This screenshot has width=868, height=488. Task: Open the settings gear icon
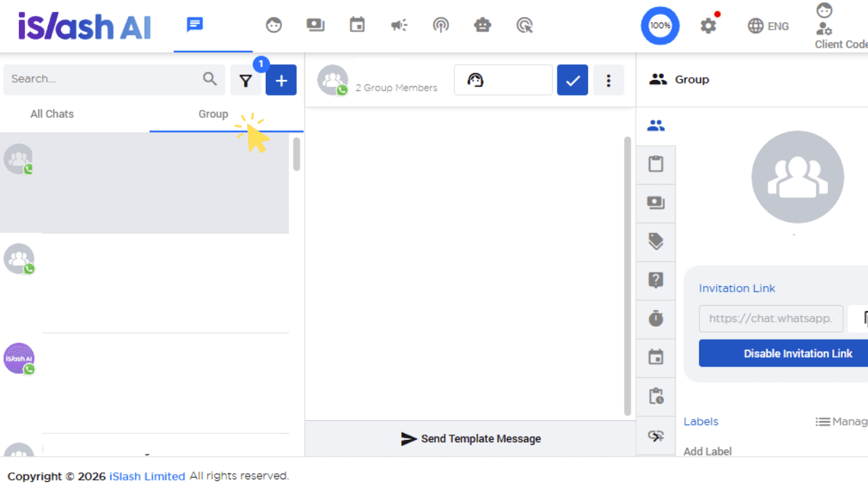(x=708, y=26)
